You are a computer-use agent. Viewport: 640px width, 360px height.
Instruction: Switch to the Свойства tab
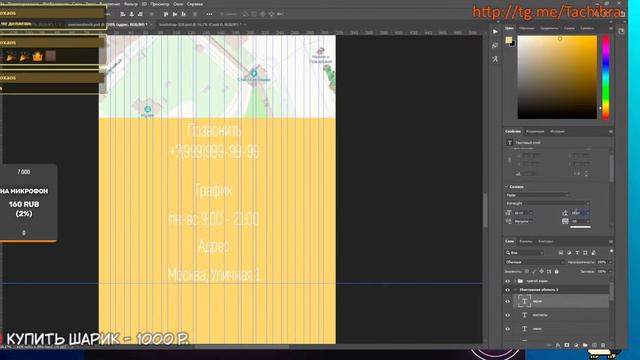(513, 131)
